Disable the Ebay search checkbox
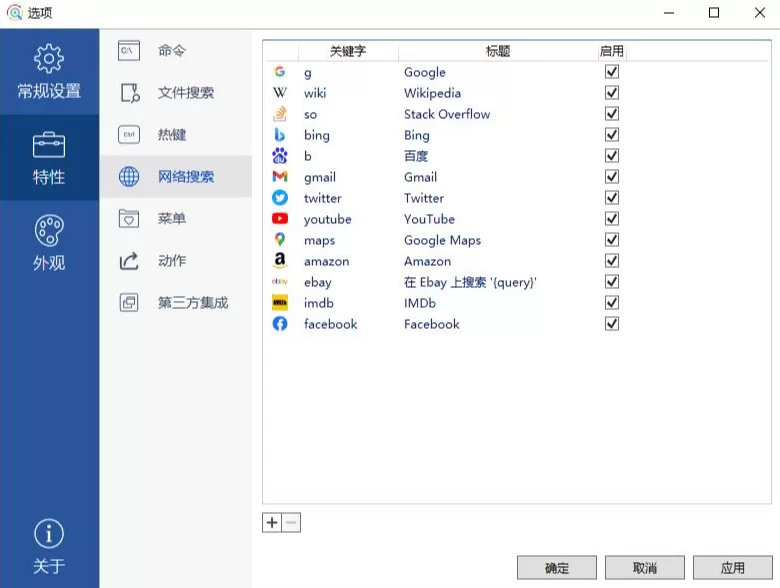This screenshot has width=780, height=588. click(x=612, y=282)
